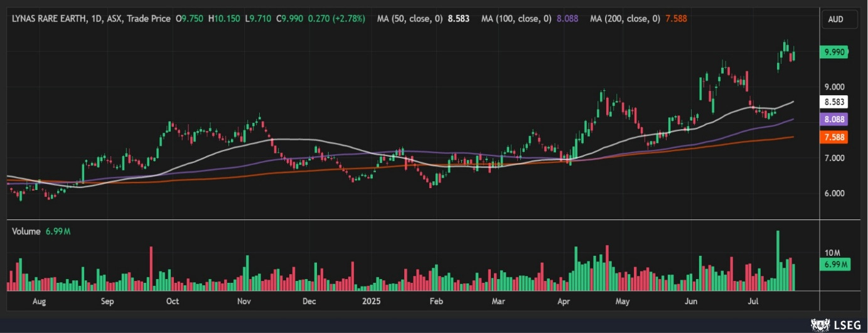Click the purple 8.088 price axis tag
The height and width of the screenshot is (333, 868).
[835, 119]
